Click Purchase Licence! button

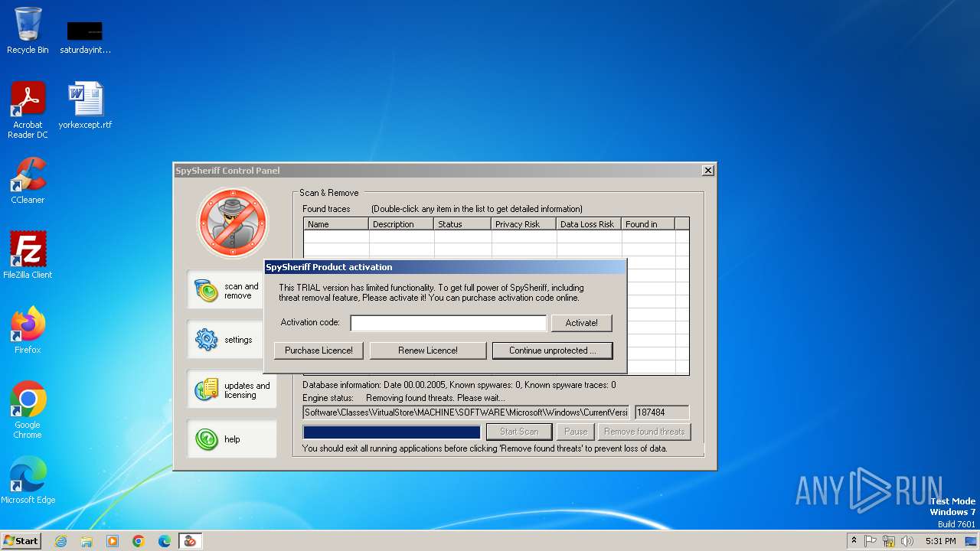coord(318,350)
